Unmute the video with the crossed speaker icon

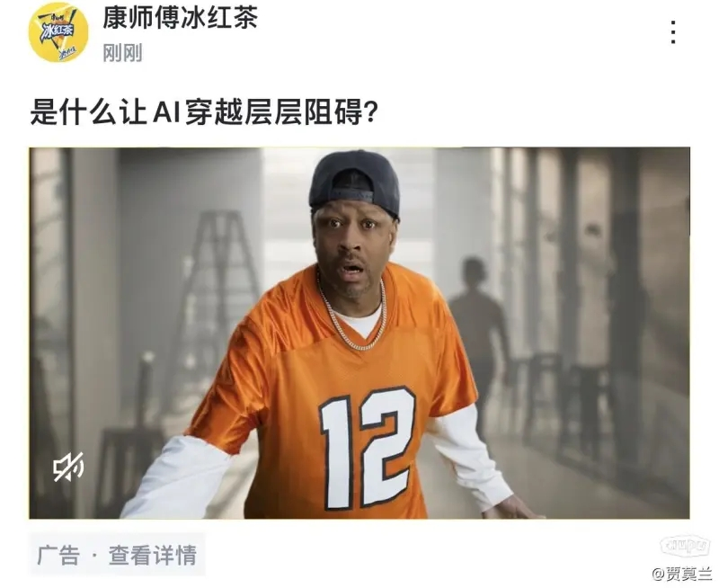[x=68, y=467]
